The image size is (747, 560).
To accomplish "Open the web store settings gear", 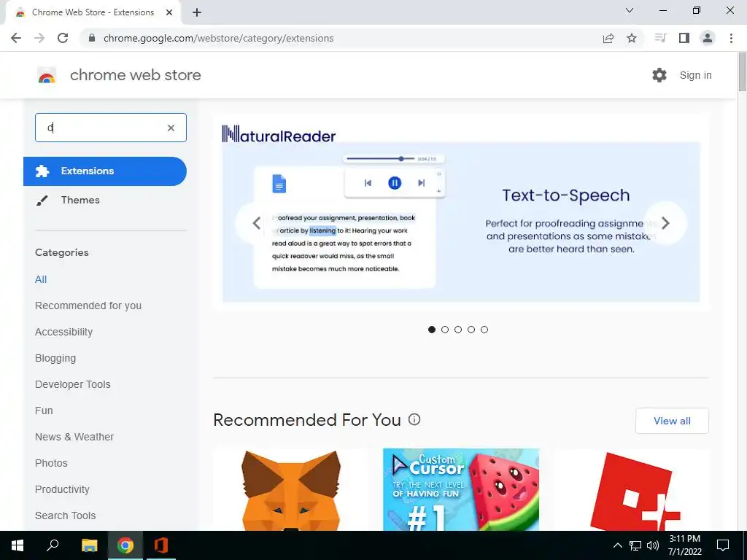I will 659,75.
